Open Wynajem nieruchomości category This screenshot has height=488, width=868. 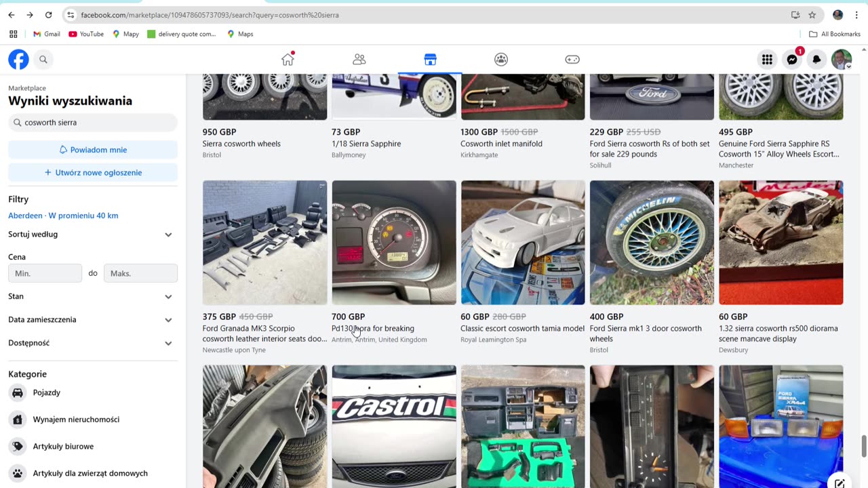pos(76,420)
